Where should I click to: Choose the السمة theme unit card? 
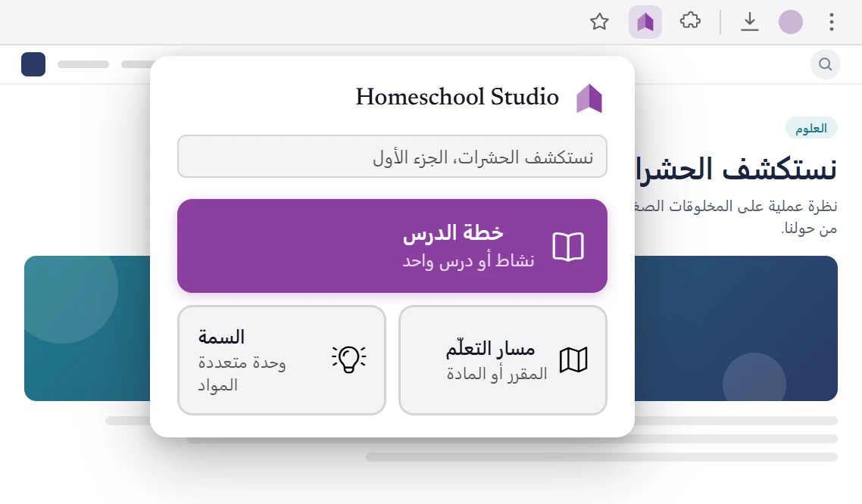tap(282, 360)
